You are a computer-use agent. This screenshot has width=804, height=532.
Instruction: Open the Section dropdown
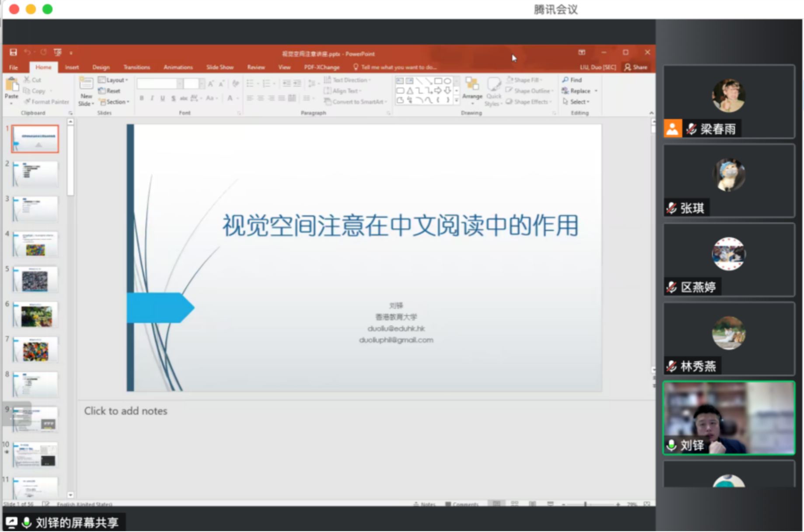[114, 102]
